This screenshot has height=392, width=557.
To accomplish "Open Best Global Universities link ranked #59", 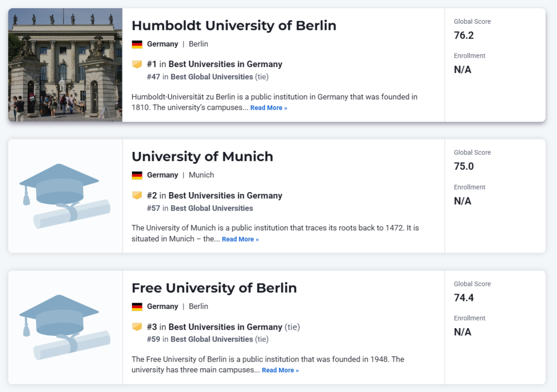I will 212,339.
